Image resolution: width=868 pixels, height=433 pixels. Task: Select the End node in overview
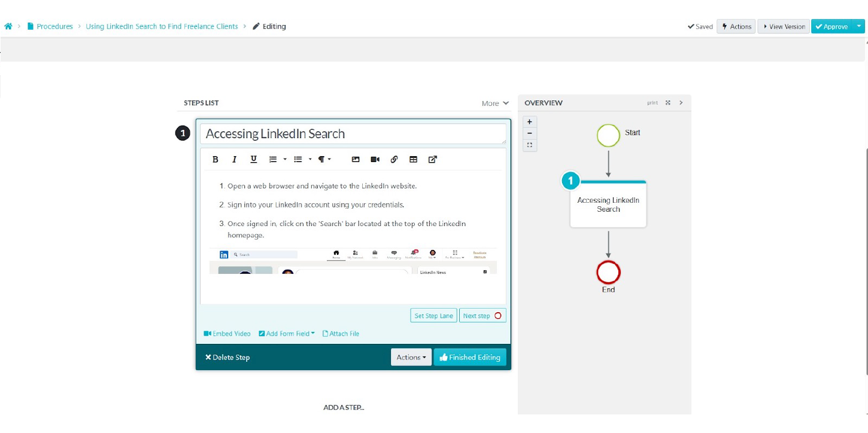click(608, 273)
